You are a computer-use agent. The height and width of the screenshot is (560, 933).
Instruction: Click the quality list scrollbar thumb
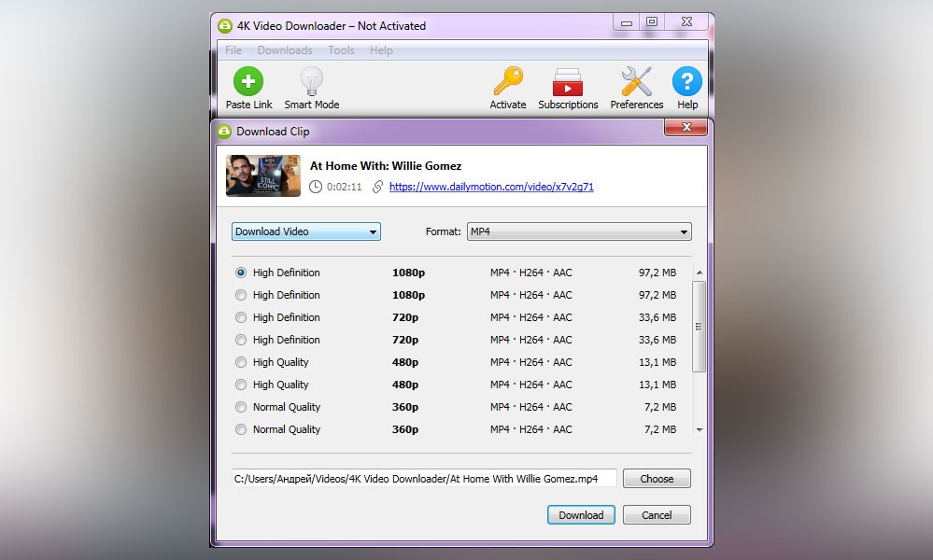pos(700,327)
